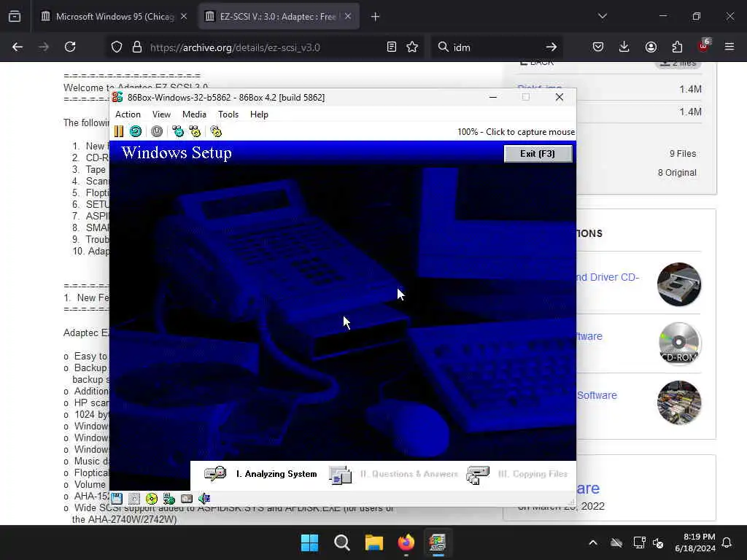Open Firefox application hamburger menu
This screenshot has width=747, height=560.
(x=729, y=47)
